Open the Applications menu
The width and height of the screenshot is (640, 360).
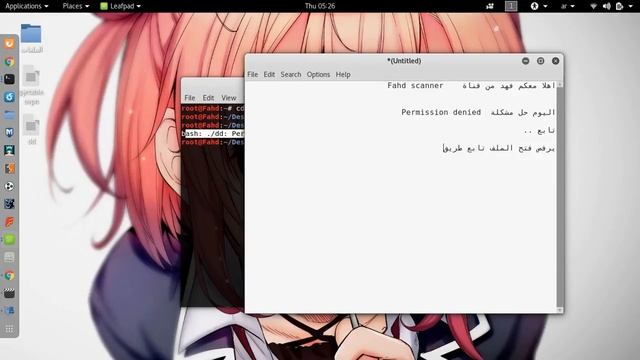tap(27, 6)
